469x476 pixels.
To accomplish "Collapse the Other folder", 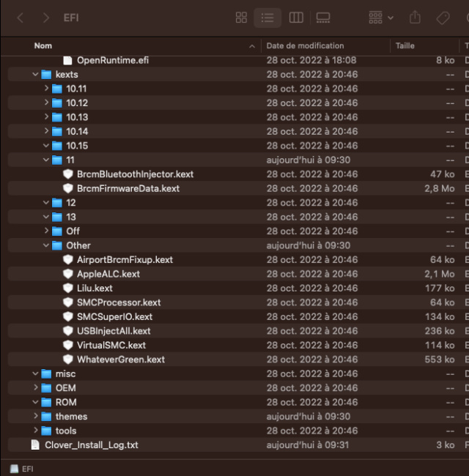I will [x=46, y=245].
